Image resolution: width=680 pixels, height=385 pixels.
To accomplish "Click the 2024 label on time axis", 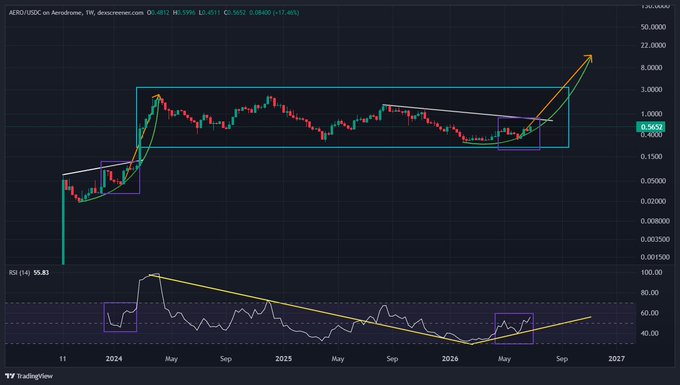I will click(114, 359).
